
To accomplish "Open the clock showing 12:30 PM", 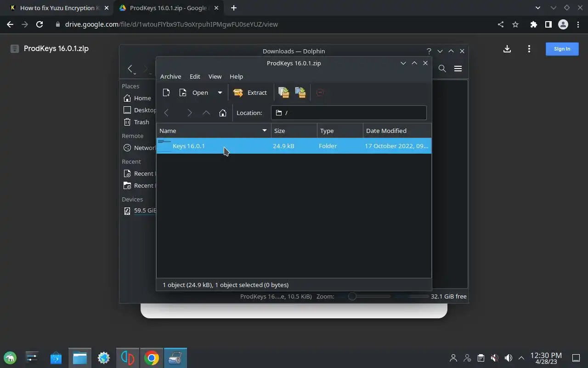I will (x=546, y=358).
